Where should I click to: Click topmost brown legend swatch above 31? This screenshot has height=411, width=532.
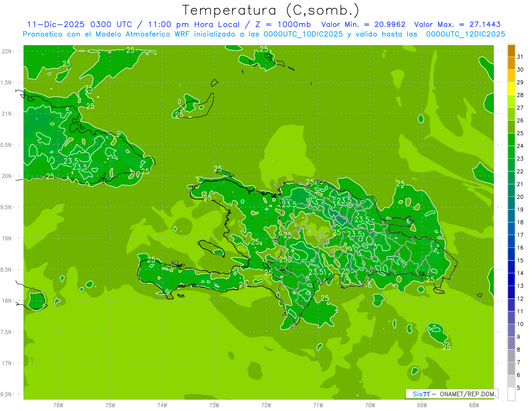511,51
